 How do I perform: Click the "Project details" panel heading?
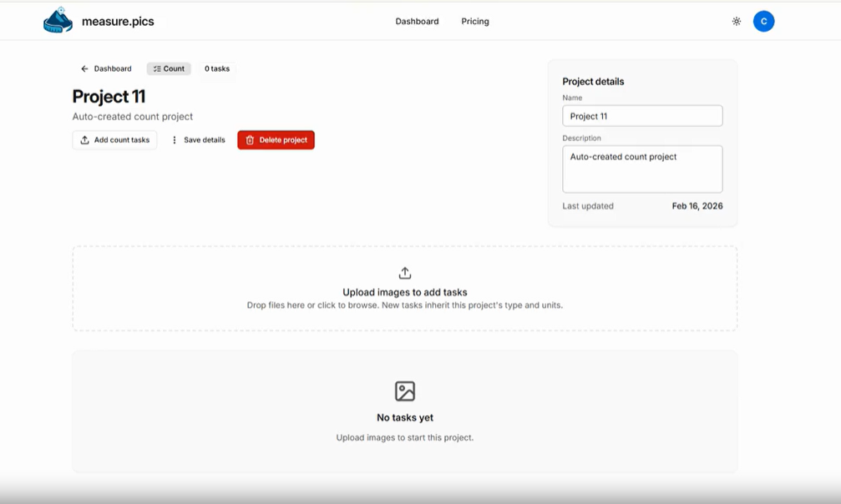click(x=593, y=82)
